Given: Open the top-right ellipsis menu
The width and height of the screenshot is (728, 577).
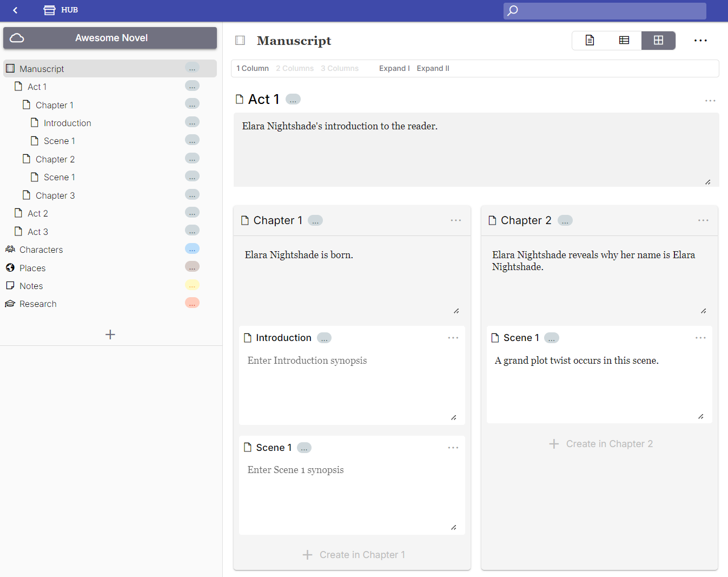Looking at the screenshot, I should [700, 40].
